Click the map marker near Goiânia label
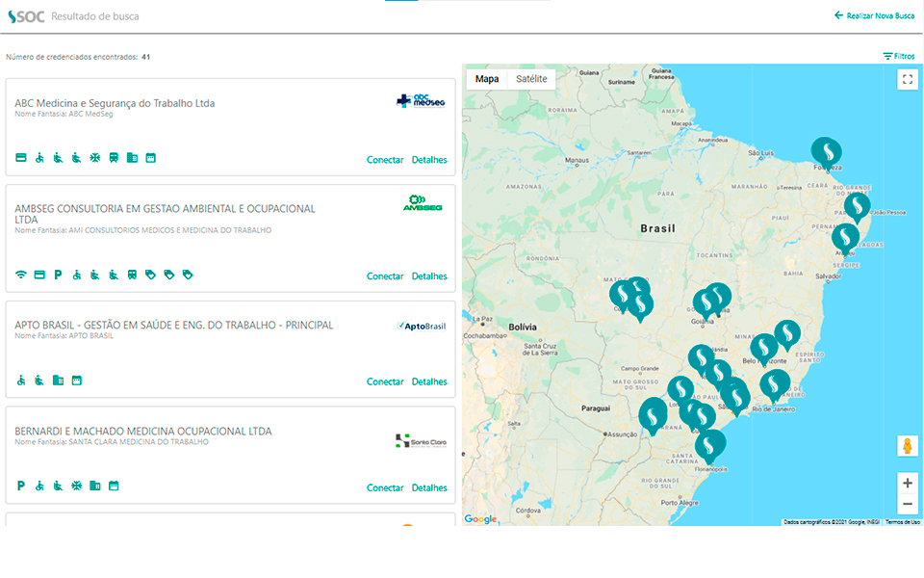This screenshot has width=924, height=578. pos(706,305)
